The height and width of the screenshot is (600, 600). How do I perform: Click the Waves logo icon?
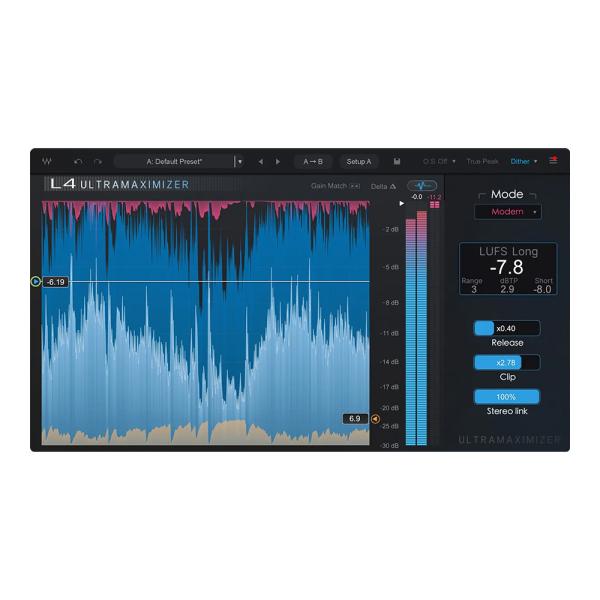(47, 161)
